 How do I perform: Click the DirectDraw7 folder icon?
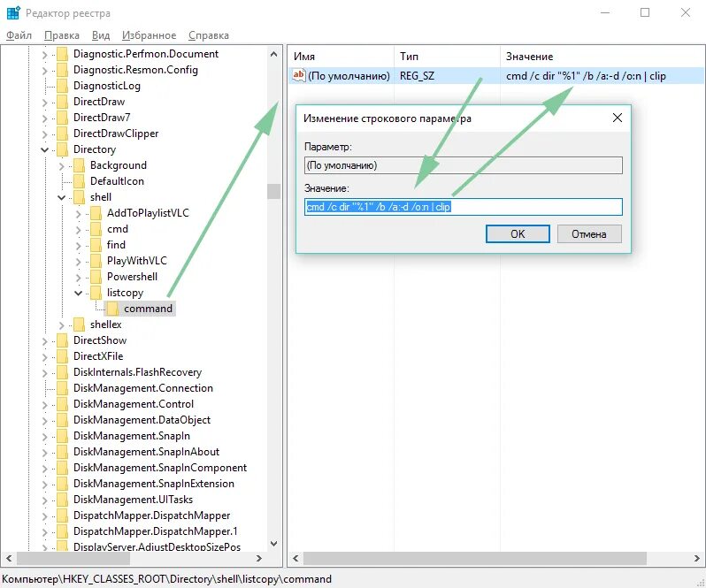[63, 118]
